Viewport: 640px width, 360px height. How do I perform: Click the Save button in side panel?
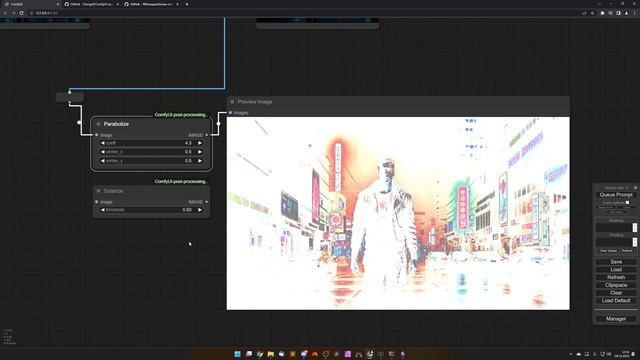coord(616,262)
